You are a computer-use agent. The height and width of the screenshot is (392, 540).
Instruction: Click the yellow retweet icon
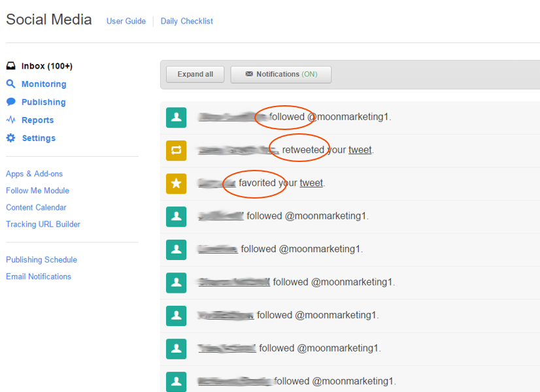pos(177,150)
